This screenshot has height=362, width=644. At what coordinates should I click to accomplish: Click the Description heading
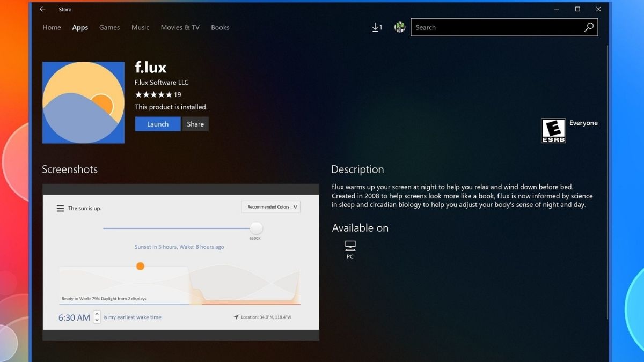click(357, 169)
